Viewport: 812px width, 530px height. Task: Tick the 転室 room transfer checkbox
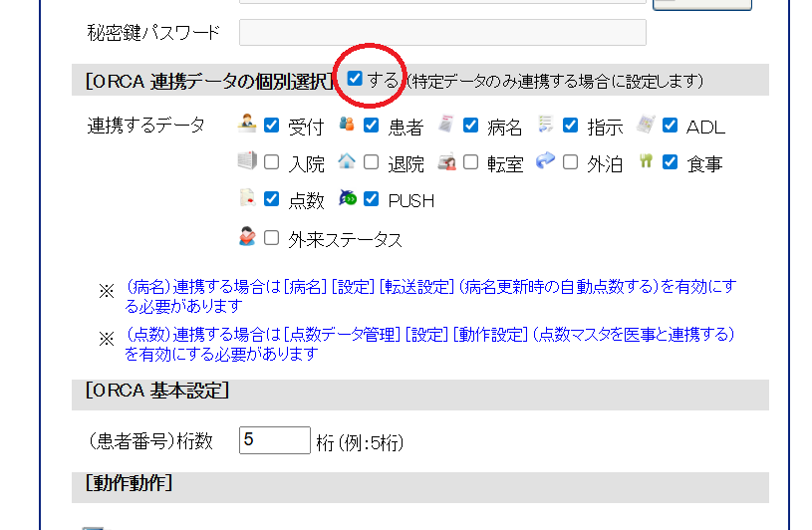click(x=470, y=162)
